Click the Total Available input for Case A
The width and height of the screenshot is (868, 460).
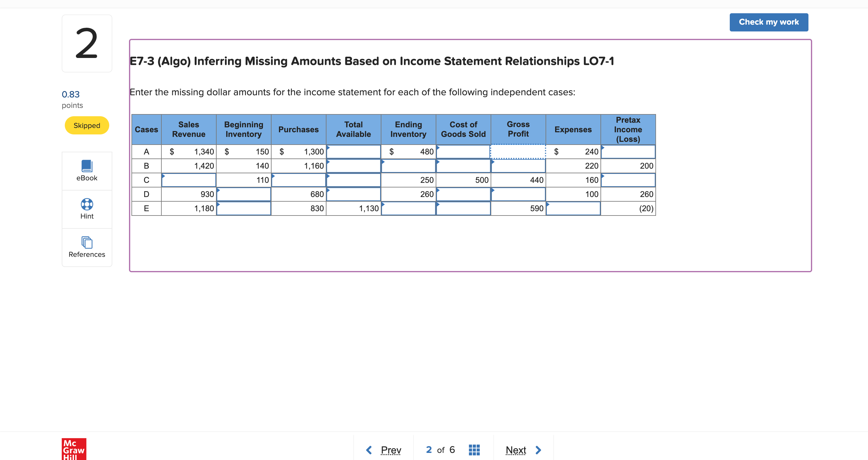353,152
